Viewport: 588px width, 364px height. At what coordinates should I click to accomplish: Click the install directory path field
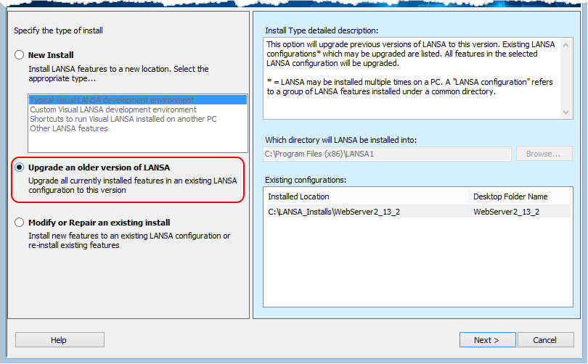(388, 154)
